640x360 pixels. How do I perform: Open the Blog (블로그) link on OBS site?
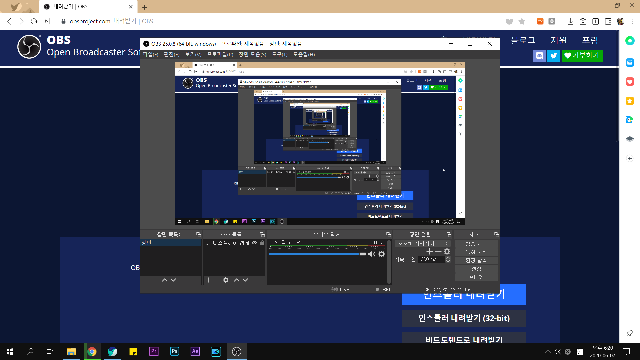pos(523,40)
